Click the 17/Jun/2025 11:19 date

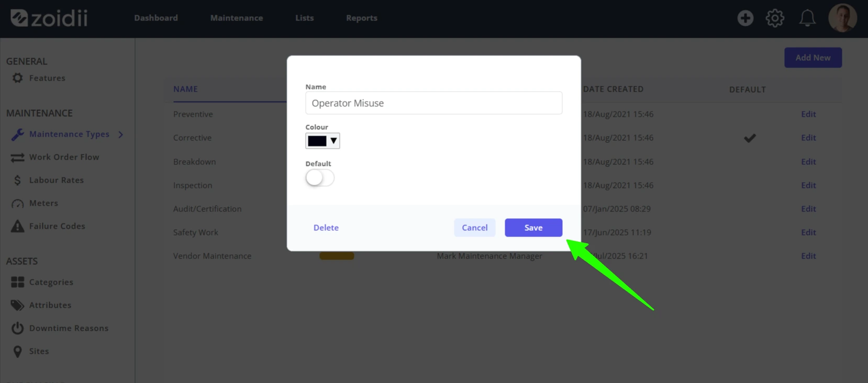click(x=617, y=232)
